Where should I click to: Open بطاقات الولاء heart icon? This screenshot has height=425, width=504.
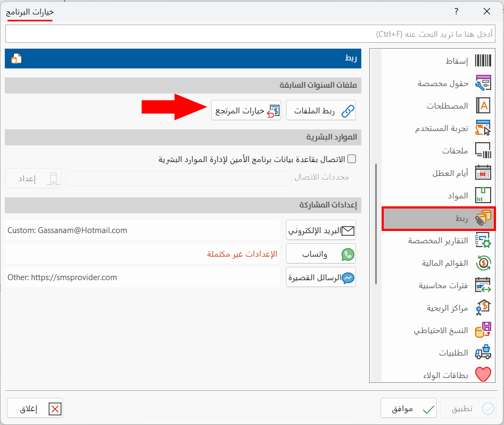pos(484,374)
